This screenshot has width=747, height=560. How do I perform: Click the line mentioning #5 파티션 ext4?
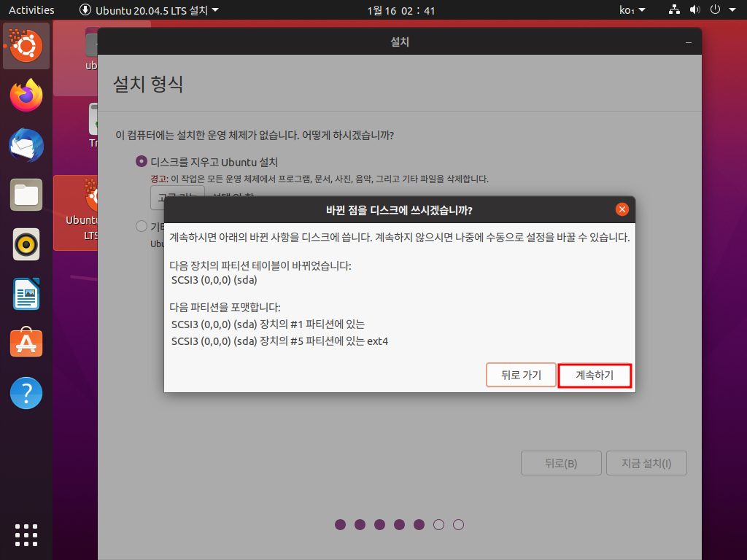(x=279, y=341)
